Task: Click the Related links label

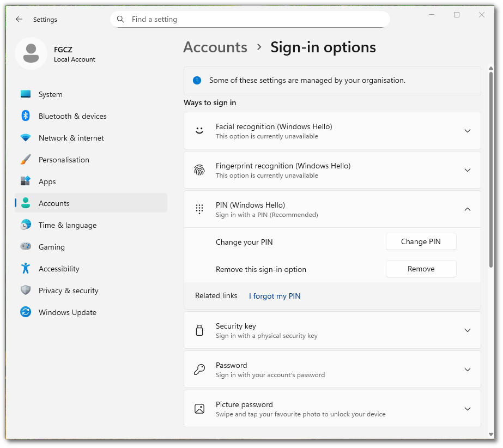Action: [216, 295]
